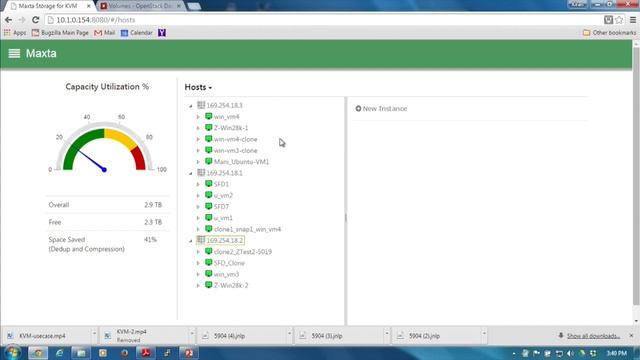Open the Other bookmarks folder
This screenshot has width=640, height=360.
click(x=609, y=33)
